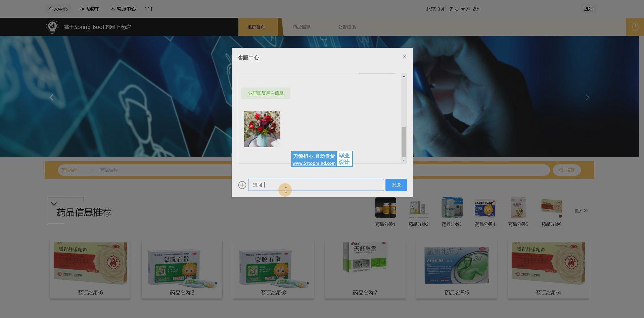Click the 更多 more link
Image resolution: width=644 pixels, height=318 pixels.
581,211
